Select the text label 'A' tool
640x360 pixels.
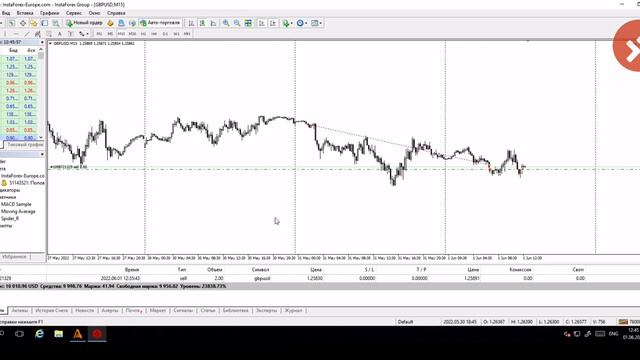60,34
